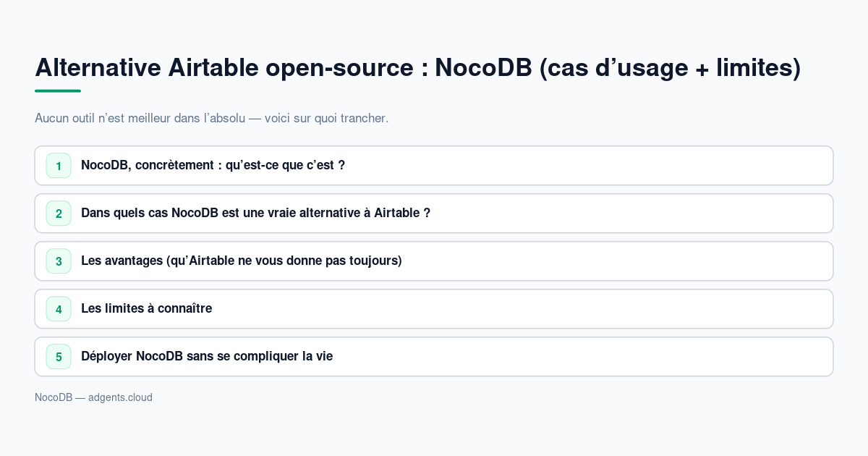Click the green underline accent below title
The image size is (868, 456).
[58, 91]
